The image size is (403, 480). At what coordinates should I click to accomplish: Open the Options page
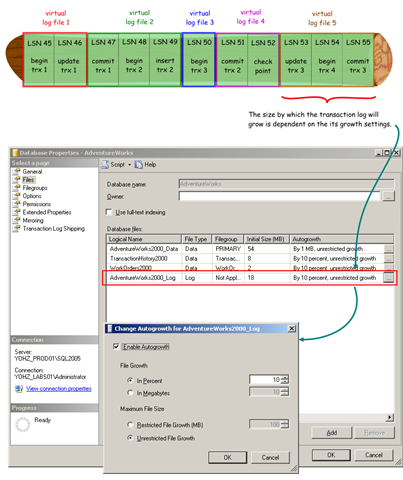(x=32, y=196)
